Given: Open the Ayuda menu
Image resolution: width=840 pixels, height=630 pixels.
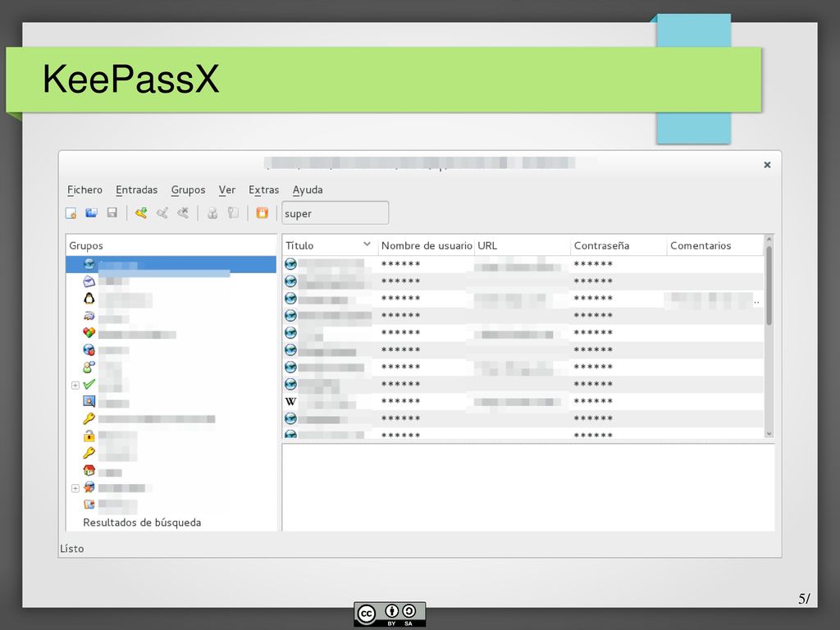Looking at the screenshot, I should tap(308, 189).
